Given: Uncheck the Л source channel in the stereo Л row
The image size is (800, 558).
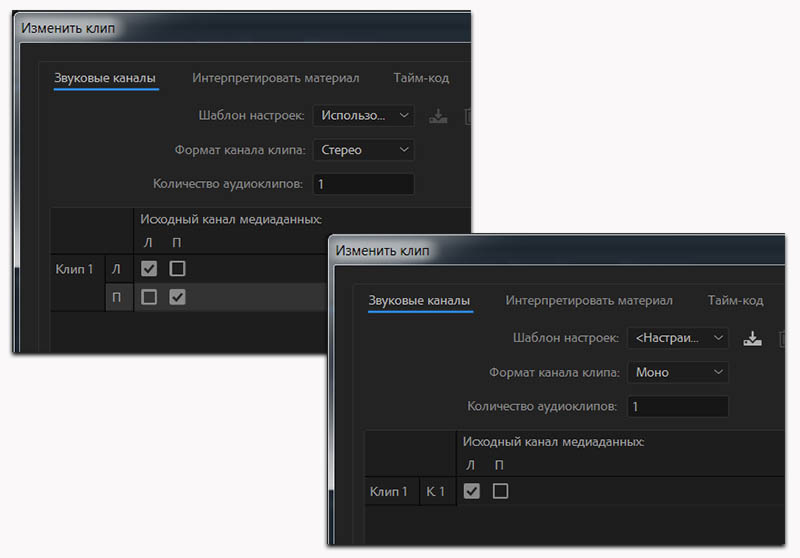Looking at the screenshot, I should pyautogui.click(x=149, y=269).
